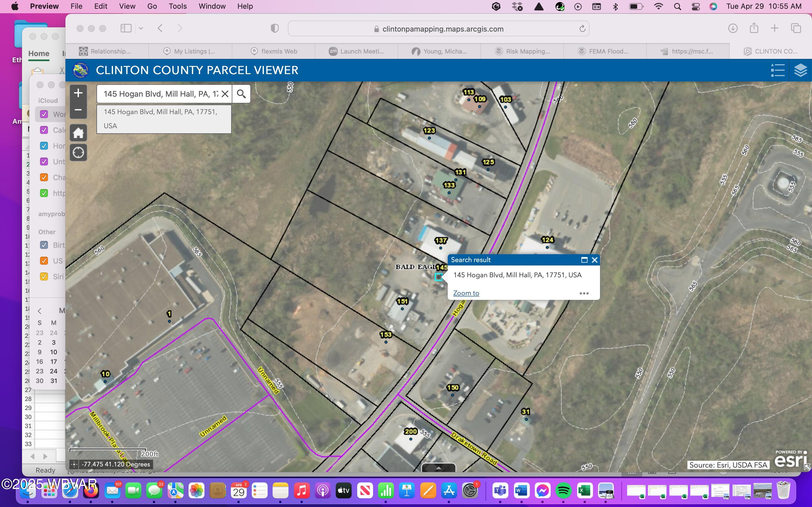The image size is (812, 507).
Task: Uncheck the purple Cal calendar checkbox
Action: [44, 130]
